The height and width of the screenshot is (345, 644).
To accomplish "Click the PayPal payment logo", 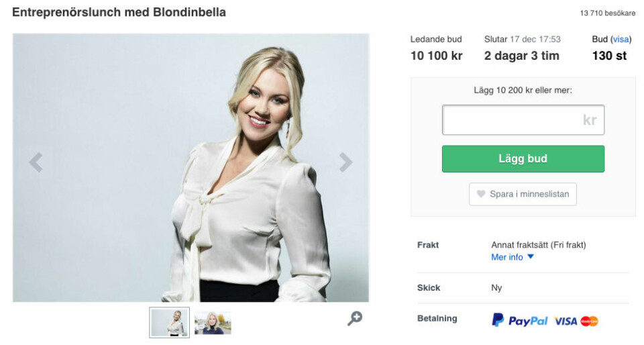I will tap(520, 321).
